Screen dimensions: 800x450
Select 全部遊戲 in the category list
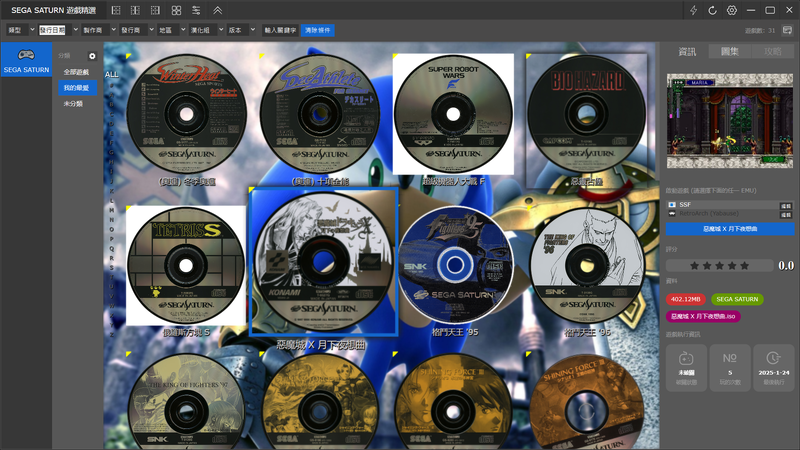coord(77,72)
